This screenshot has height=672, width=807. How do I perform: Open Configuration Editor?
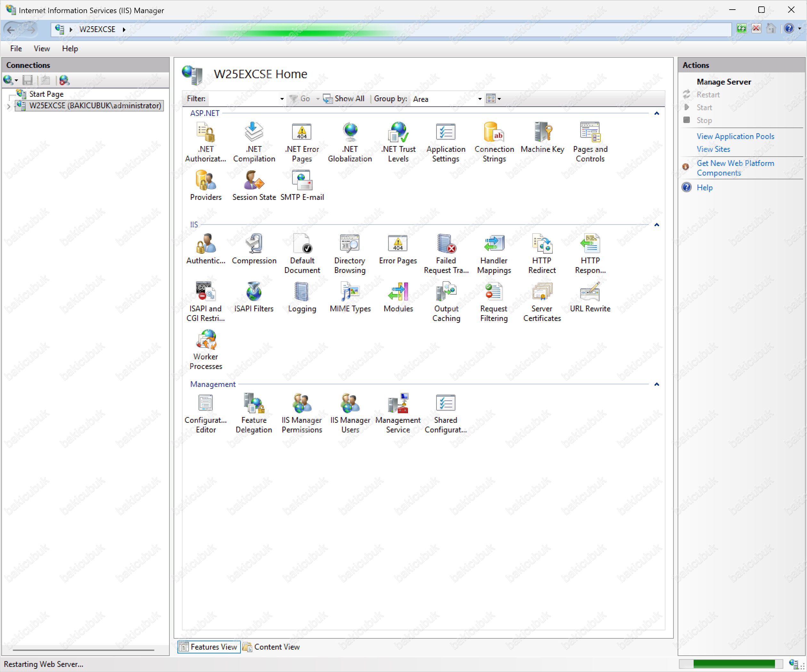[206, 413]
